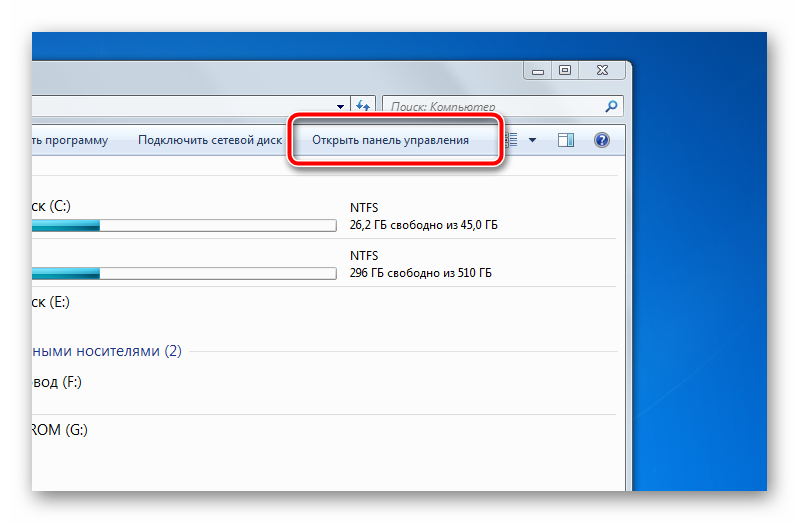Toggle the preview pane icon

(566, 141)
